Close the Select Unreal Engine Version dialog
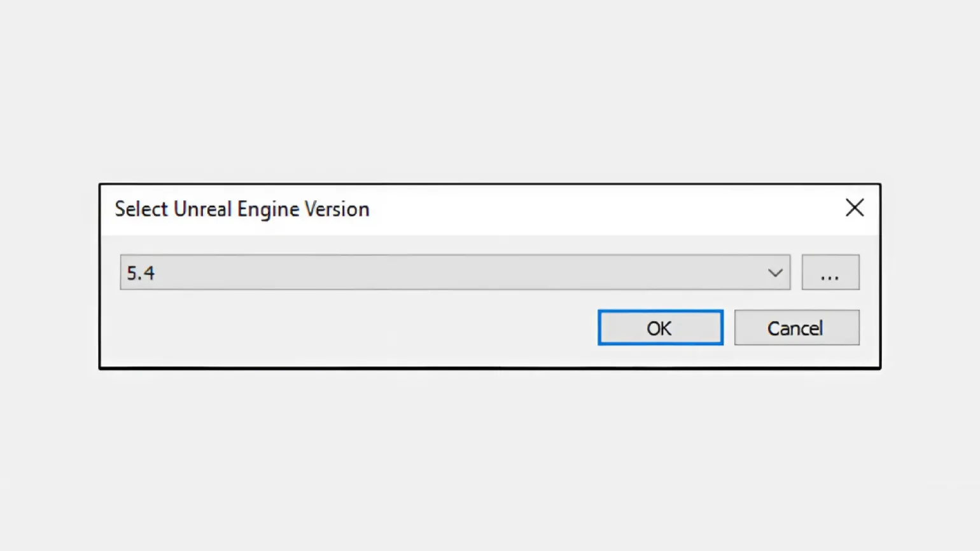Image resolution: width=980 pixels, height=551 pixels. [854, 208]
